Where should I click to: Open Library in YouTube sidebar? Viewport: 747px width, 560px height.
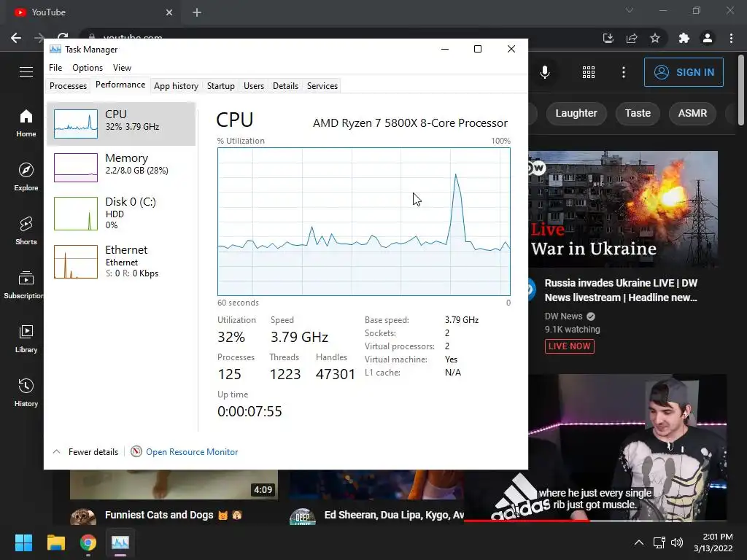click(26, 338)
